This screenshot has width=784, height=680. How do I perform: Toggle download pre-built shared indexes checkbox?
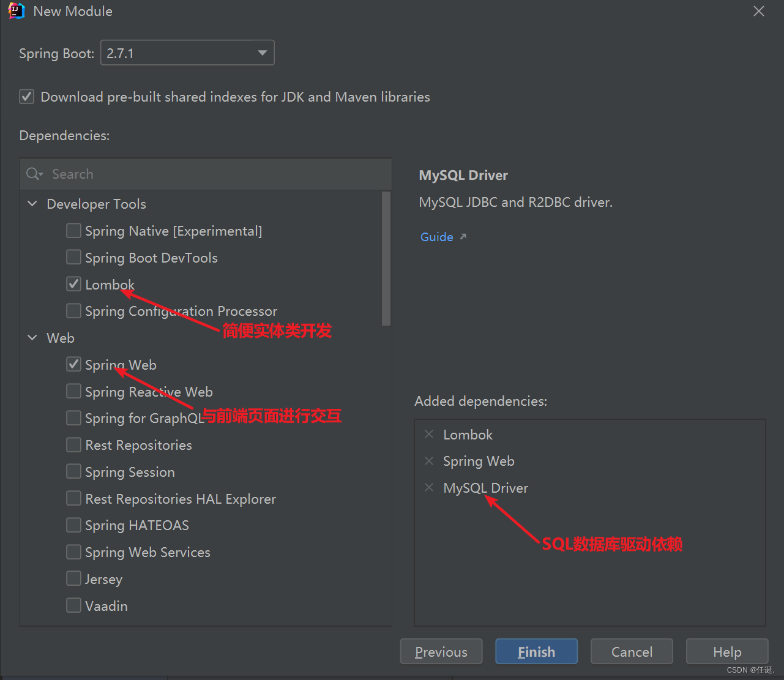click(x=26, y=97)
